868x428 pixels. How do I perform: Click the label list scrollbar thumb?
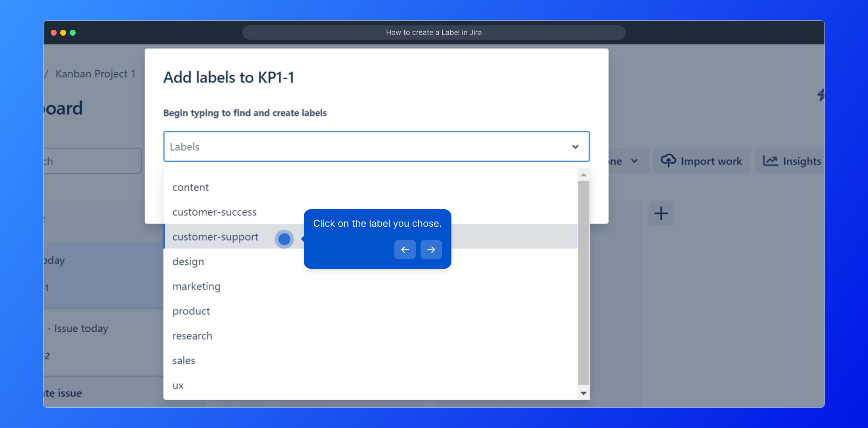coord(583,282)
